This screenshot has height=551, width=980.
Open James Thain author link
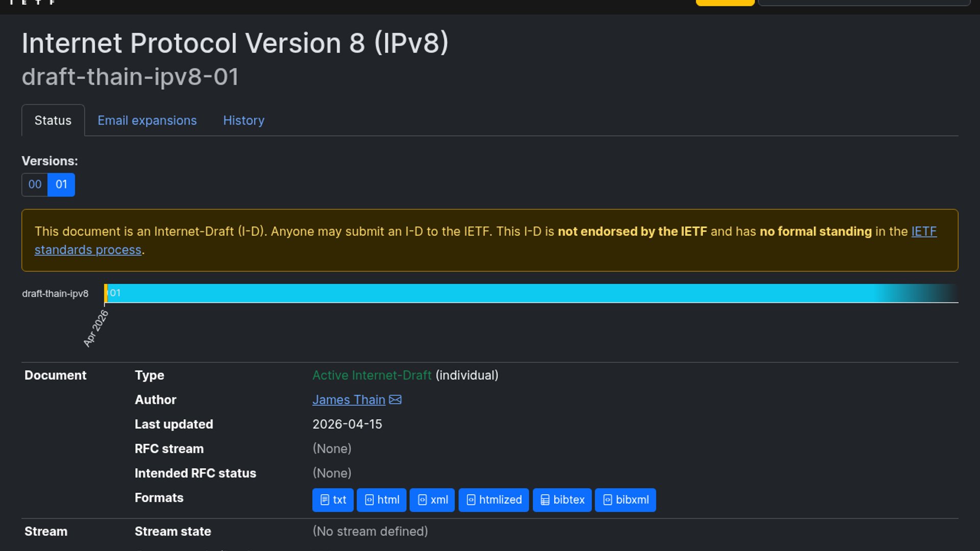point(349,400)
